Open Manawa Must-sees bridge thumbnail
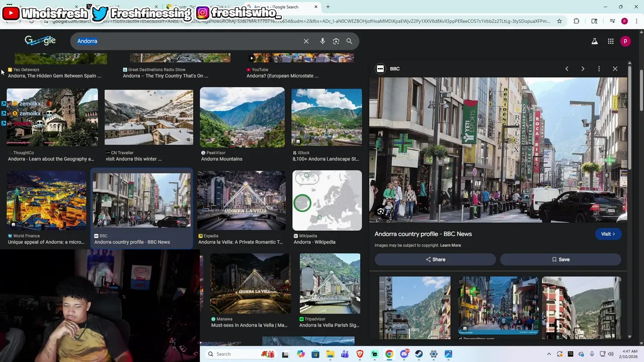Viewport: 644px width, 362px height. tap(251, 284)
